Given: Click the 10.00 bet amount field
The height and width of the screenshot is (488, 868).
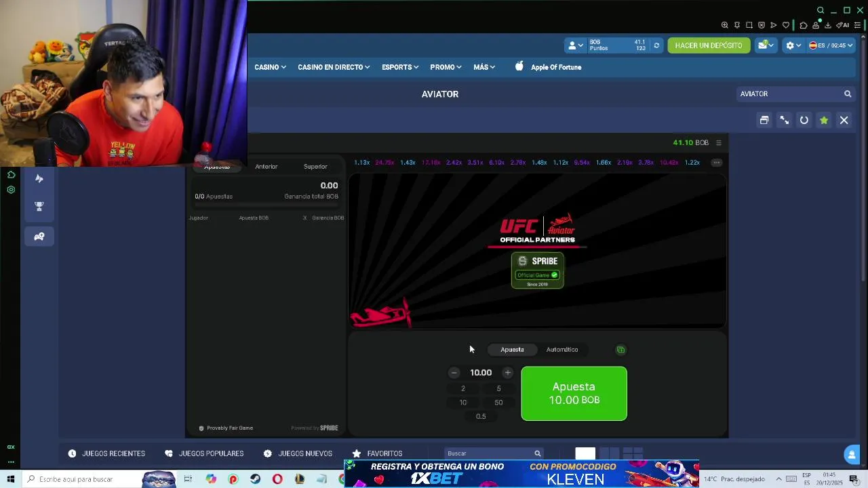Looking at the screenshot, I should click(481, 373).
